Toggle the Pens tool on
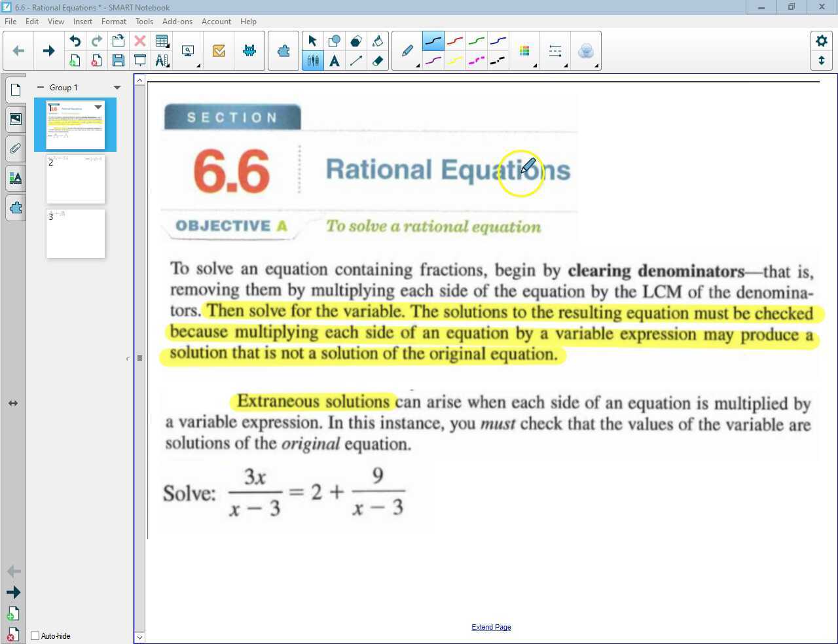 coord(313,60)
